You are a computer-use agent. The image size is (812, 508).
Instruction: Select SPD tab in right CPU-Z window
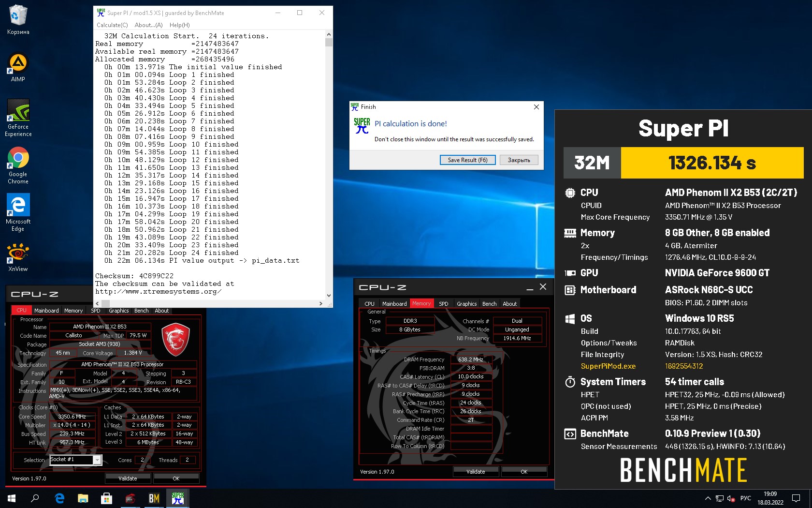[444, 304]
